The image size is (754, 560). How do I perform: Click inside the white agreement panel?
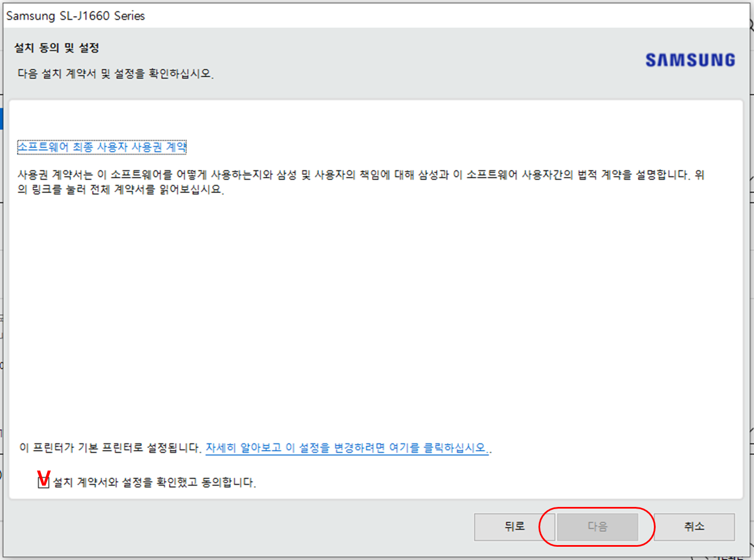[376, 304]
